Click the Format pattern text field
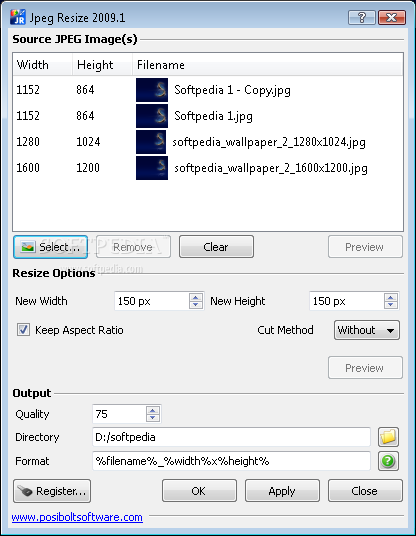Viewport: 416px width, 536px height. click(x=231, y=461)
